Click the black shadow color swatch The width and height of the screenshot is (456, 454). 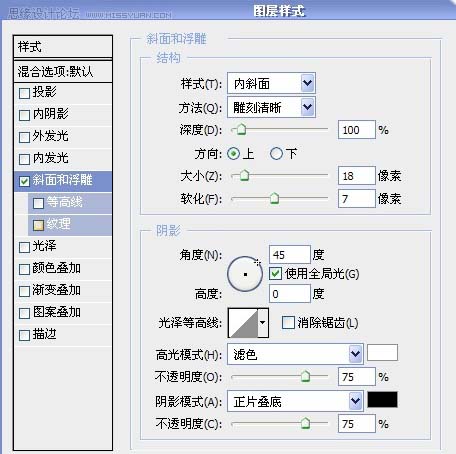click(x=382, y=400)
